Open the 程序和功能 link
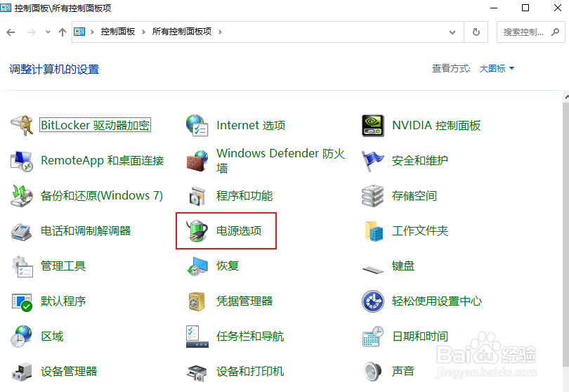This screenshot has height=392, width=569. (x=244, y=195)
